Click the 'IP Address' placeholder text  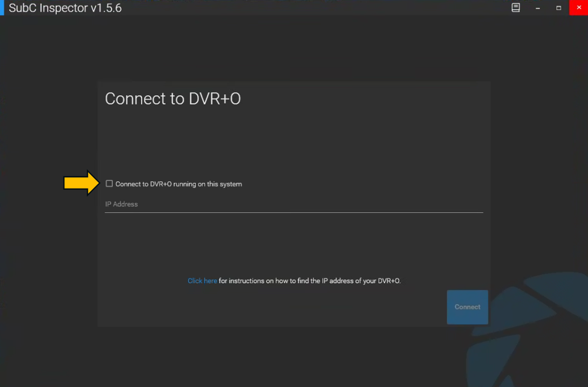121,204
